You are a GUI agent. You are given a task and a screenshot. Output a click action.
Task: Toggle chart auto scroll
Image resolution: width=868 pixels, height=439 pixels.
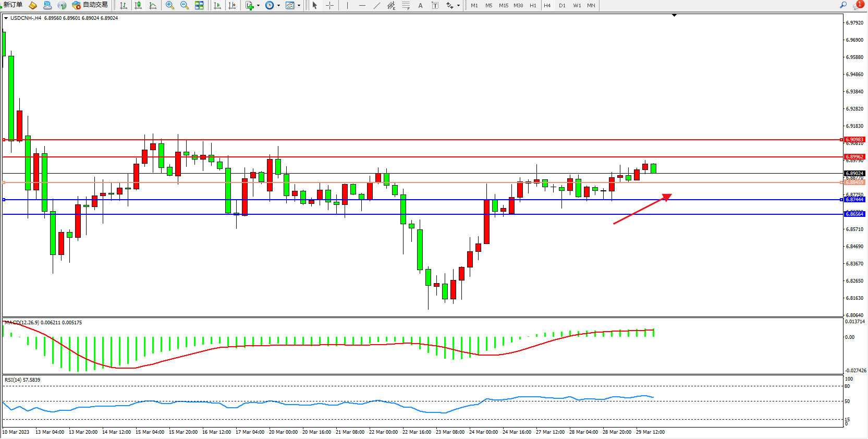coord(217,5)
